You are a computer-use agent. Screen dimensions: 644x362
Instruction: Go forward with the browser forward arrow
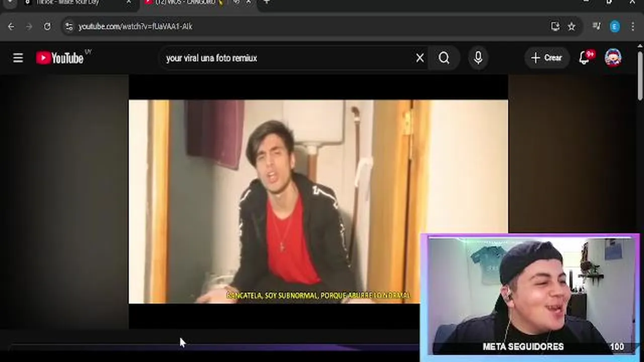pyautogui.click(x=29, y=26)
